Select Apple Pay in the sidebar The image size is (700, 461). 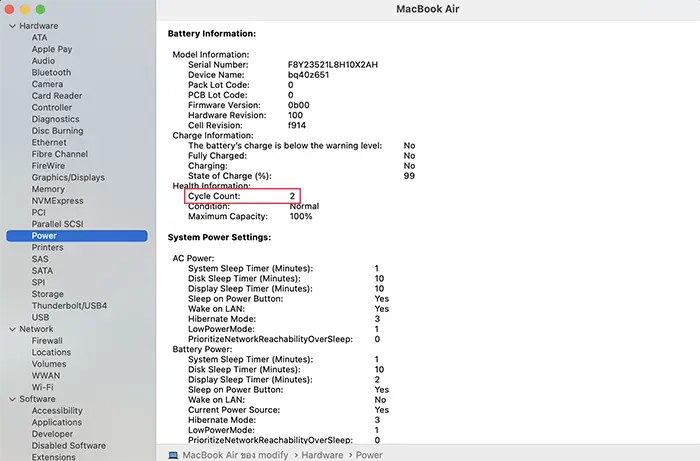click(x=52, y=49)
